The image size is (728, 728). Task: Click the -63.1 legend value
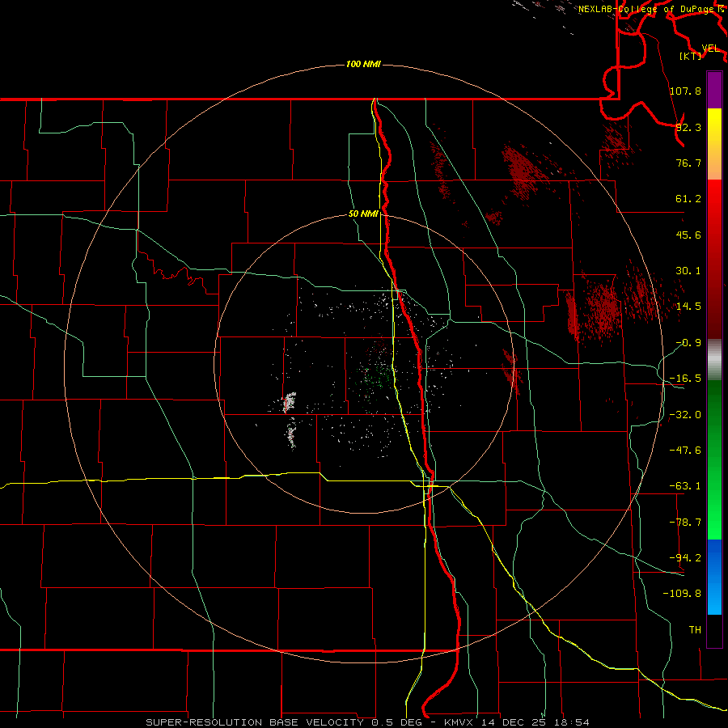tap(685, 486)
